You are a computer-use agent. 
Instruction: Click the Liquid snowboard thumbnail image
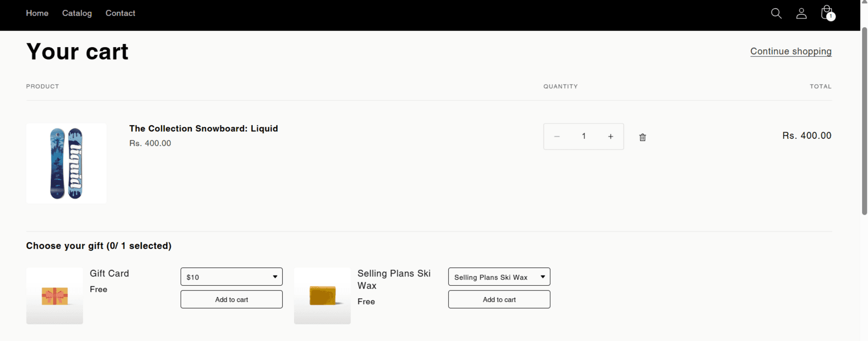point(66,163)
